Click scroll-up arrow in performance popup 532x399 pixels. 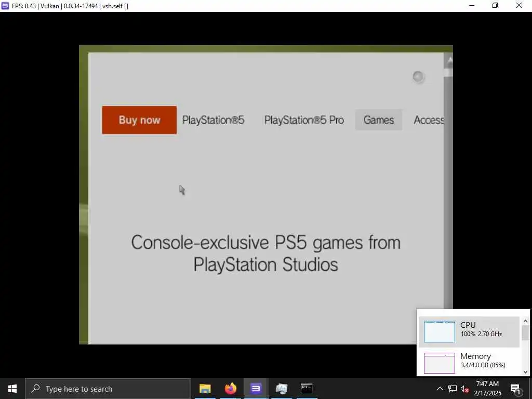click(525, 321)
